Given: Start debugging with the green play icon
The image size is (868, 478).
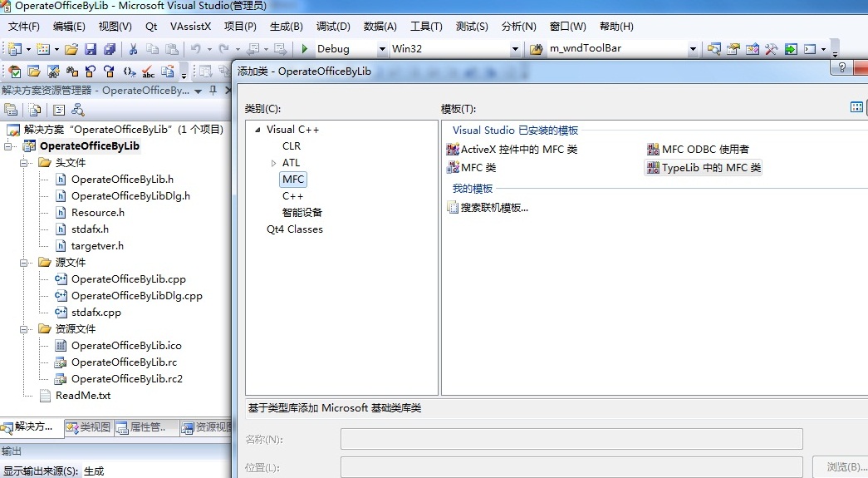Looking at the screenshot, I should pyautogui.click(x=305, y=49).
